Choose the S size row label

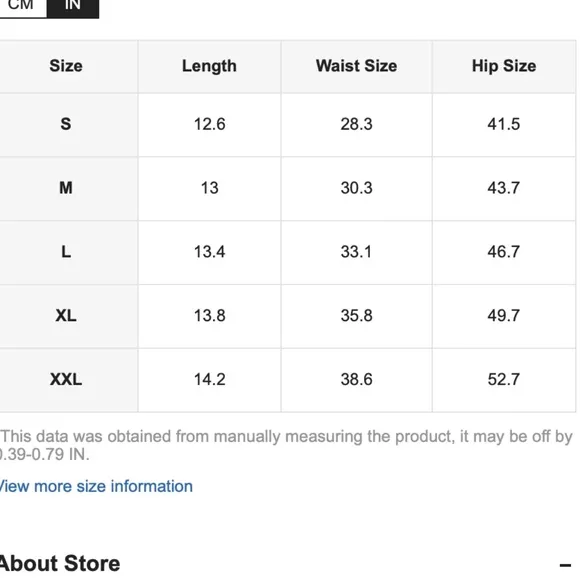click(66, 124)
